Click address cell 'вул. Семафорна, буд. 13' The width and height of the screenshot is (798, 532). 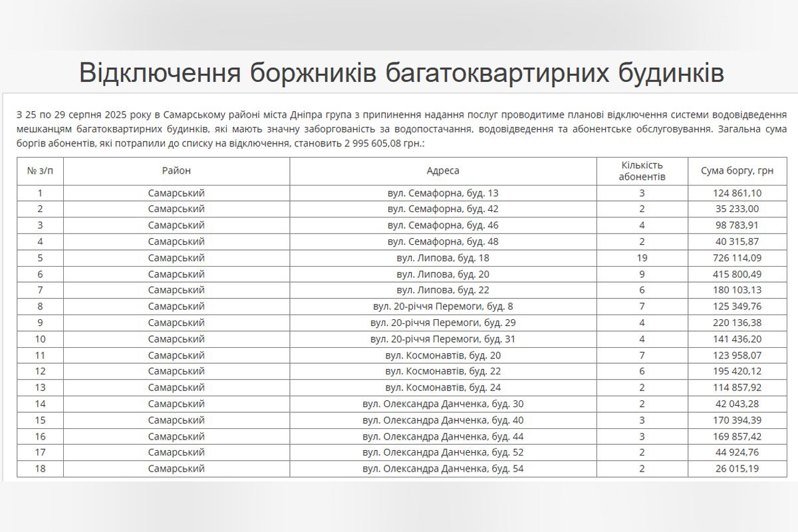(443, 193)
